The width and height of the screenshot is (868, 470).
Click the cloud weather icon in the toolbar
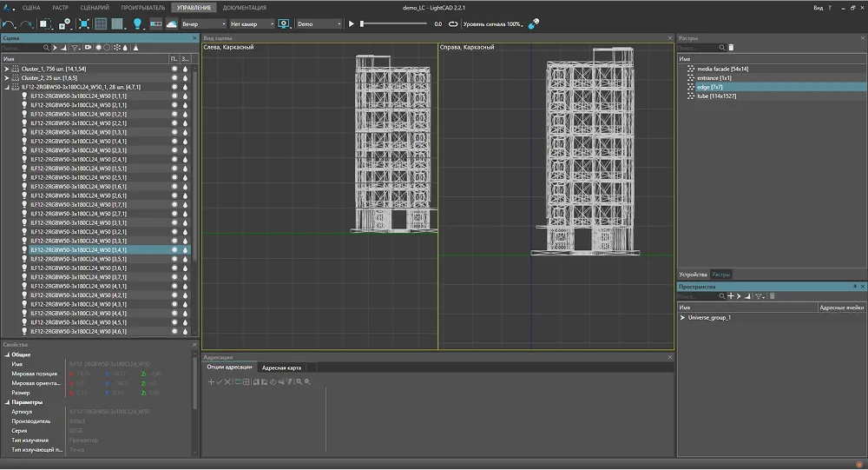(x=172, y=24)
